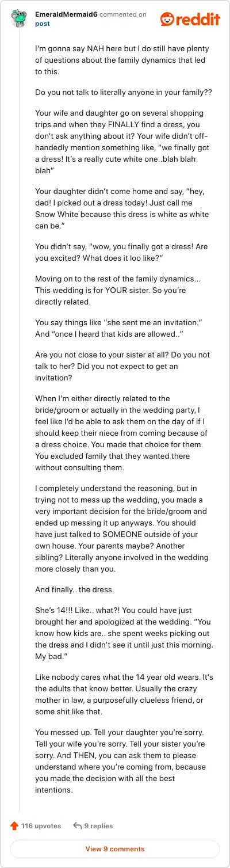Screen dimensions: 230x868
Task: Open the Reddit Snoo logo icon
Action: coord(168,19)
